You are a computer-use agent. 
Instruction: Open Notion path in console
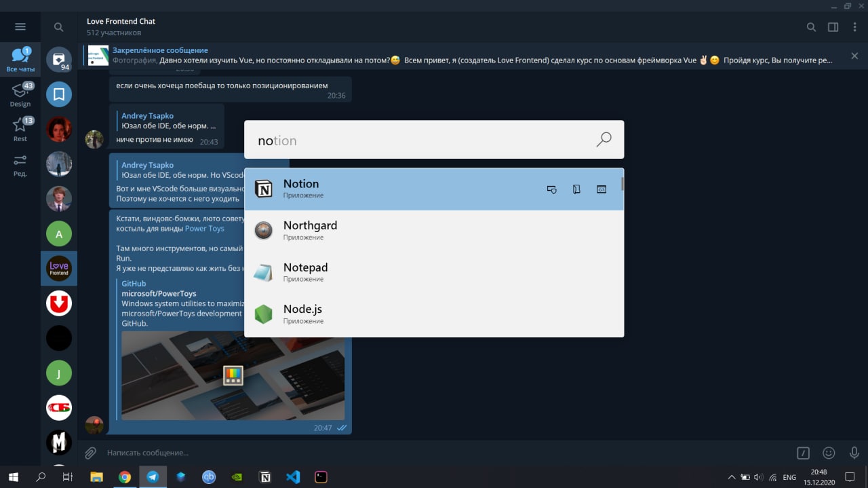tap(601, 189)
